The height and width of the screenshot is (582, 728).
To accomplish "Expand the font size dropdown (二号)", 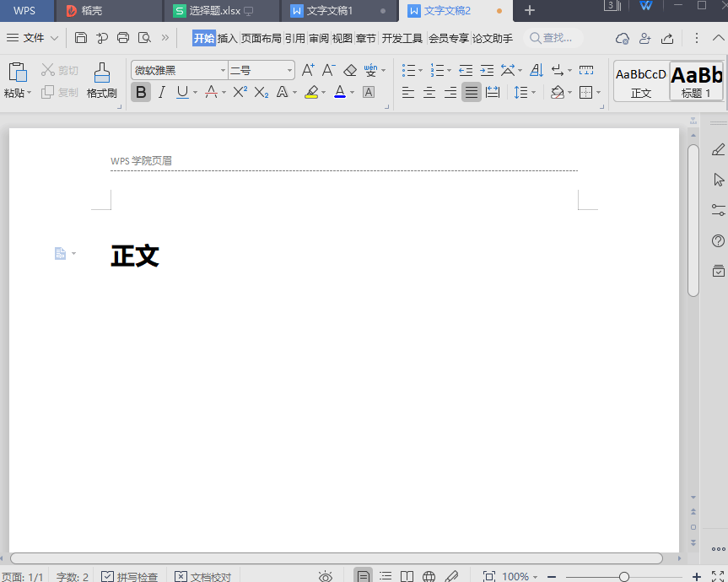I will (289, 70).
